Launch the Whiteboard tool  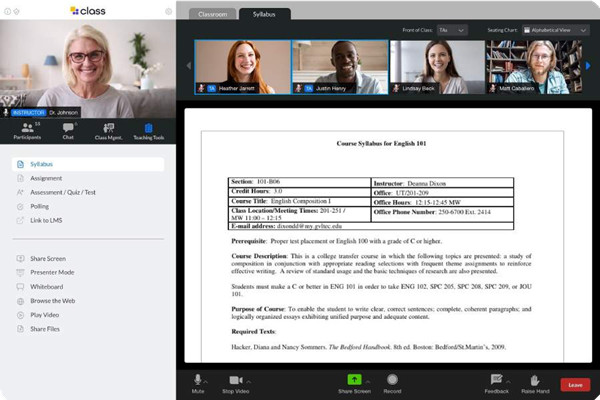[x=46, y=286]
